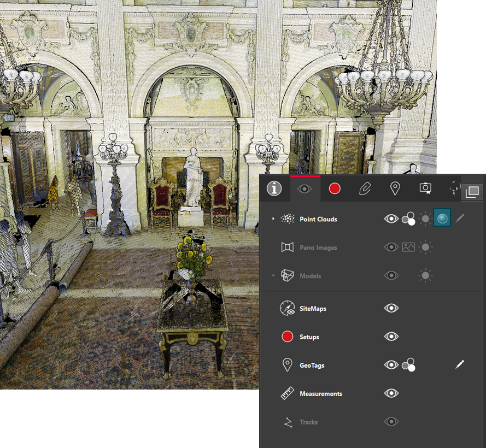The image size is (486, 448).
Task: Click the GeoTags edit pencil icon
Action: (460, 364)
